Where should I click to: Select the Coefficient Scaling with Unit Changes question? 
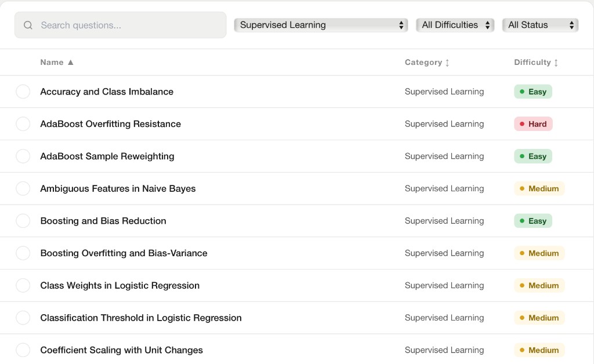[121, 350]
